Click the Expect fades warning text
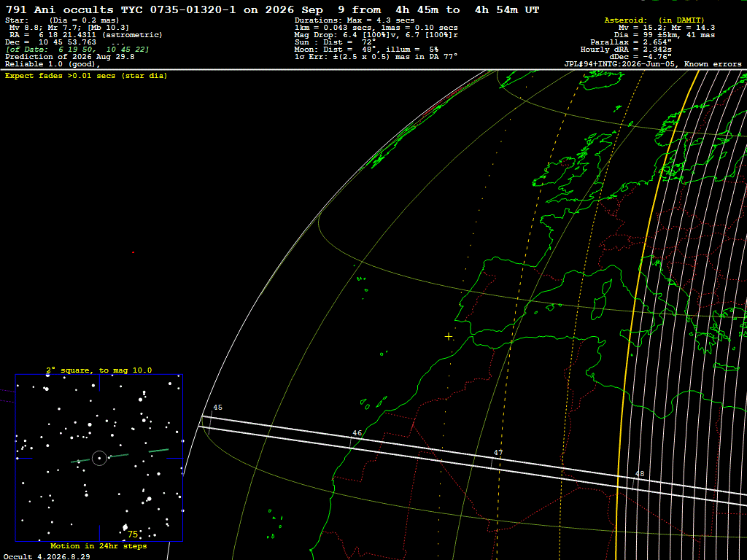 [x=86, y=76]
